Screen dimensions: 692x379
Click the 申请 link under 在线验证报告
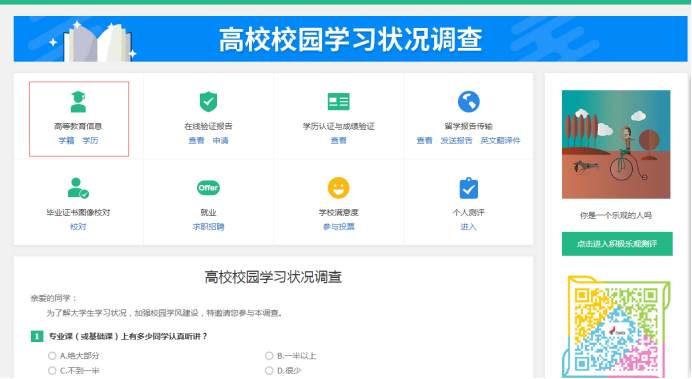pos(220,141)
